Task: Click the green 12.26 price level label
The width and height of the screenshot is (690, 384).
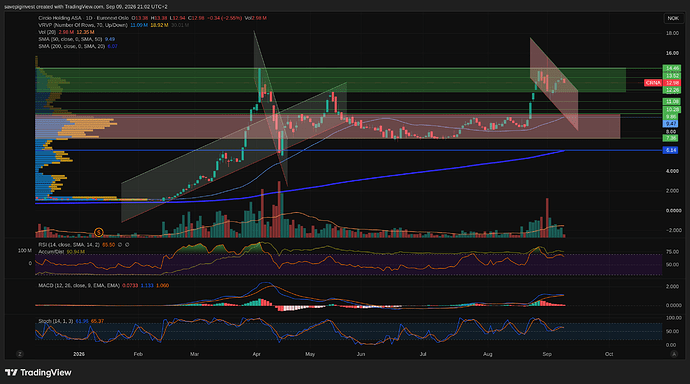Action: coord(672,90)
